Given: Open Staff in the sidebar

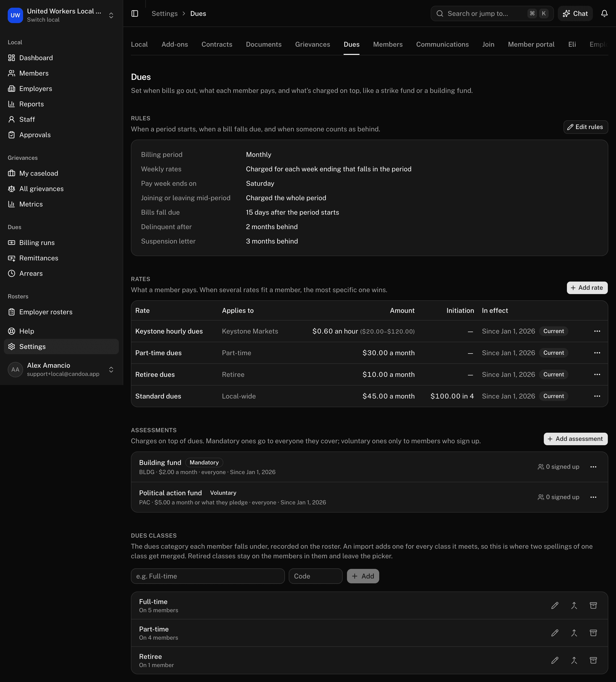Looking at the screenshot, I should [x=61, y=119].
